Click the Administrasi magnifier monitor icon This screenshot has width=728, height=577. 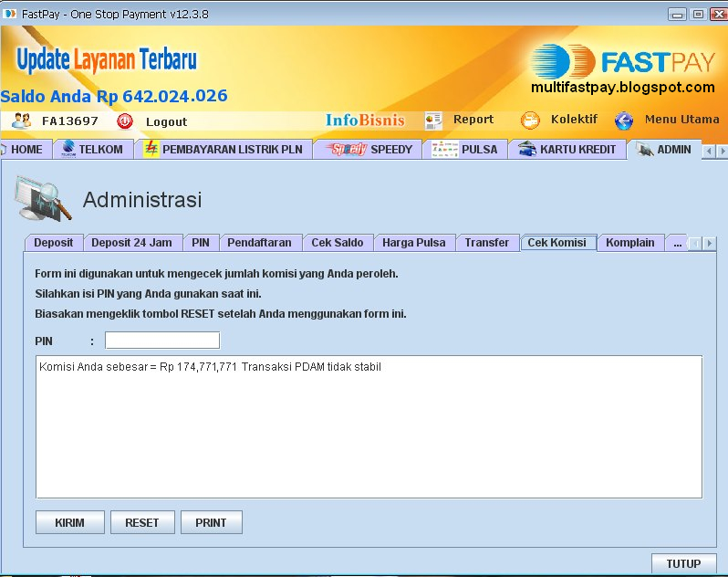click(x=43, y=198)
